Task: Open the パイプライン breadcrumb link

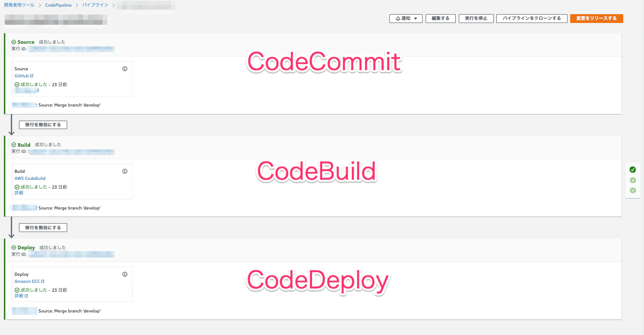Action: 95,5
